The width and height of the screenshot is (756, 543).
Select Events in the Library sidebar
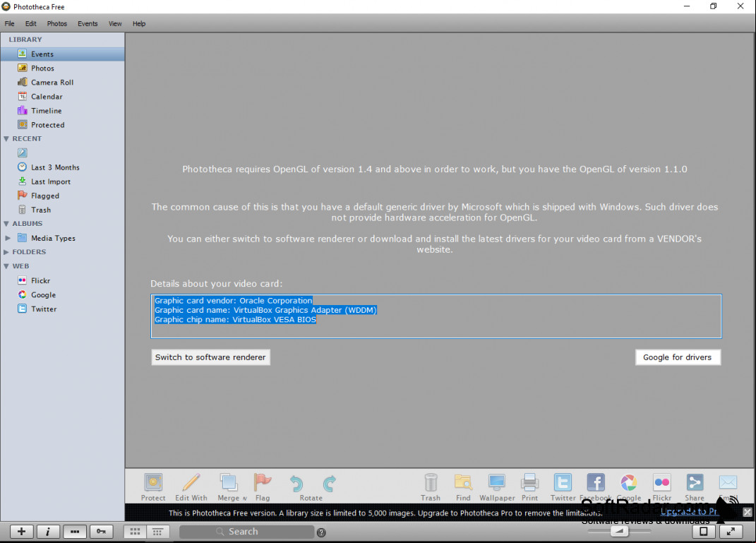[x=63, y=54]
